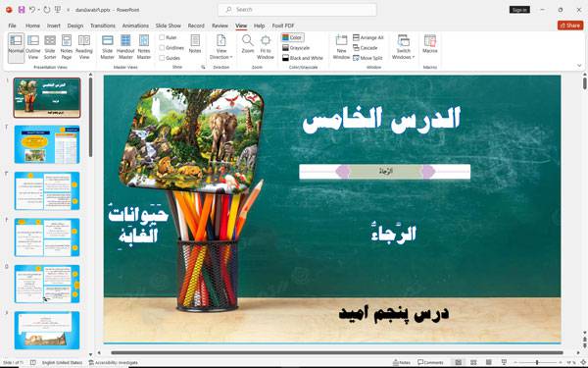
Task: Switch to Normal view
Action: point(16,47)
